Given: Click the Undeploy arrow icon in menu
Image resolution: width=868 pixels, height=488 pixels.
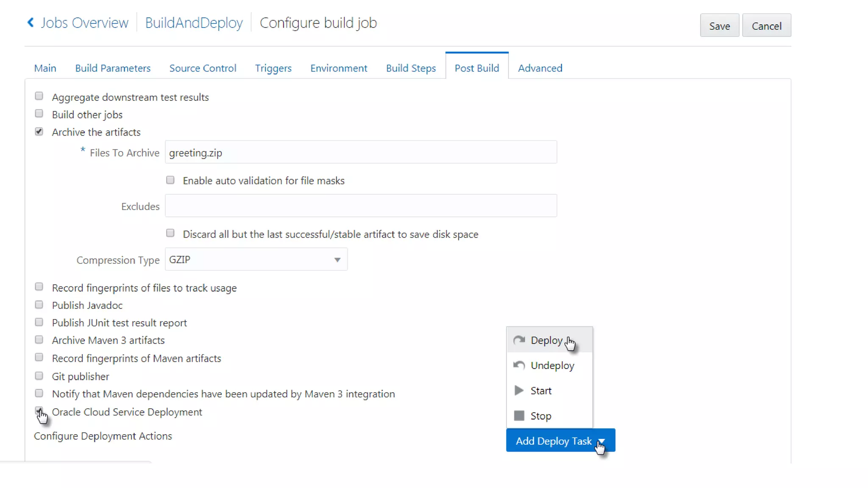Looking at the screenshot, I should pos(519,365).
